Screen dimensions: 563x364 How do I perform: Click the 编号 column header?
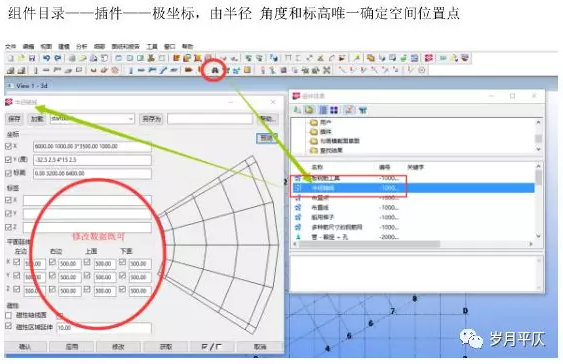point(385,167)
